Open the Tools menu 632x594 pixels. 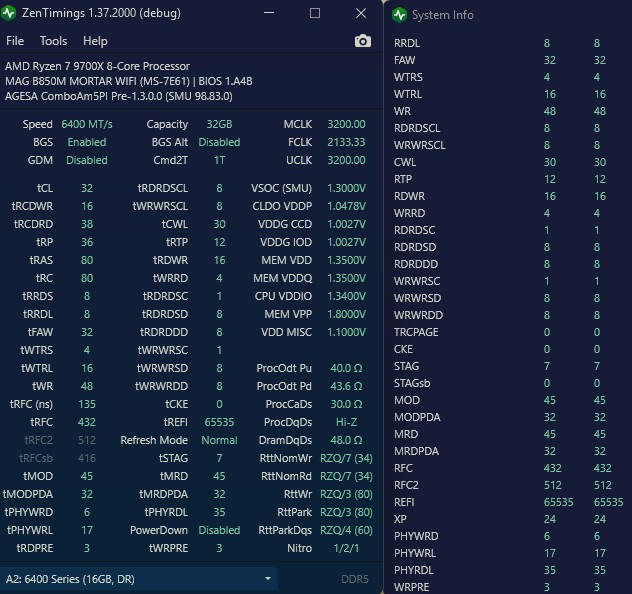click(x=54, y=41)
